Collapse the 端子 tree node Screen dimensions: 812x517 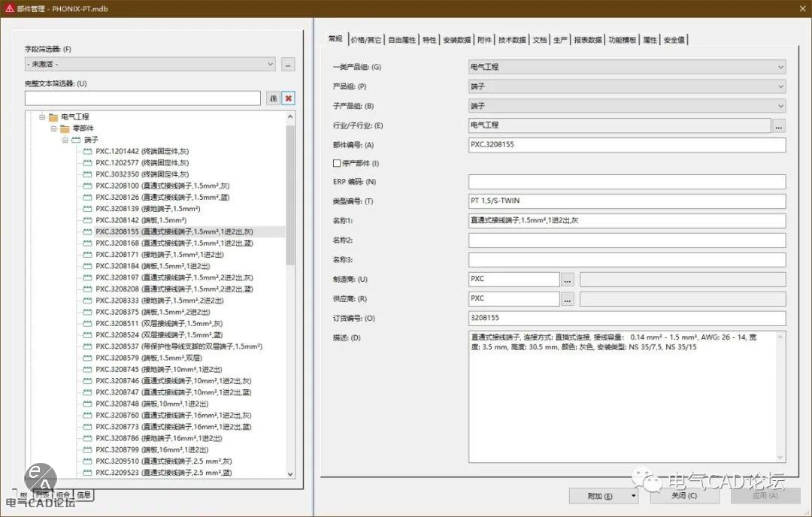pyautogui.click(x=65, y=140)
